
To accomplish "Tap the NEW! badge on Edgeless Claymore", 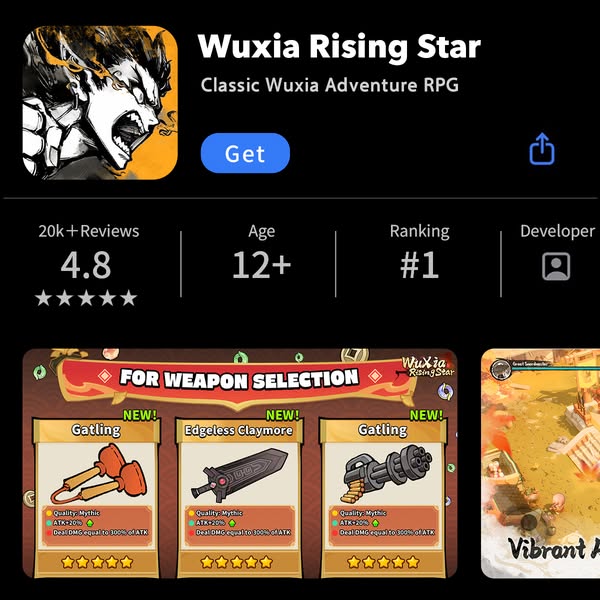I will click(282, 415).
